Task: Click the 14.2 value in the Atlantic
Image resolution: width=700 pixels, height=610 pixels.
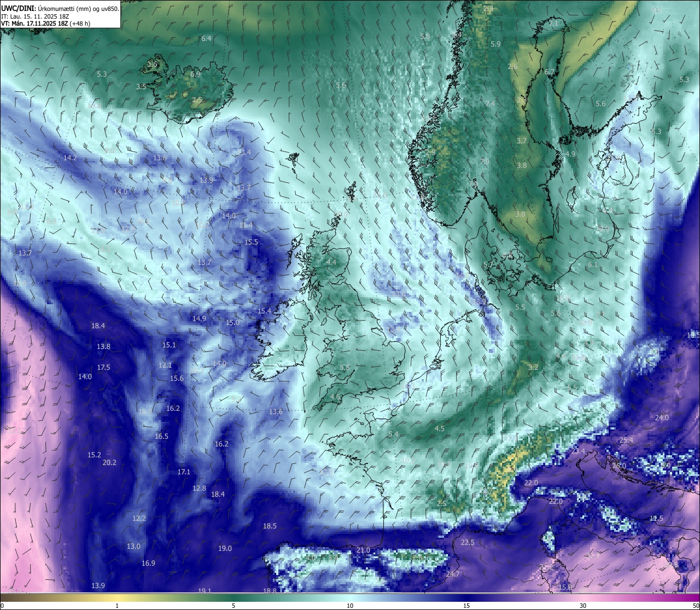Action: 70,158
